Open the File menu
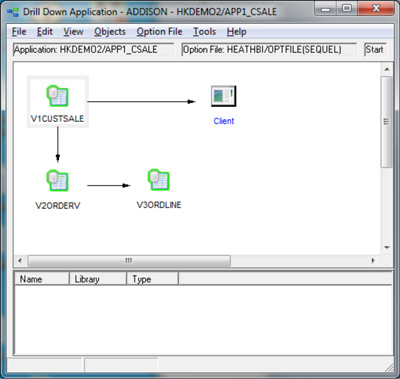The width and height of the screenshot is (400, 379). (x=19, y=32)
